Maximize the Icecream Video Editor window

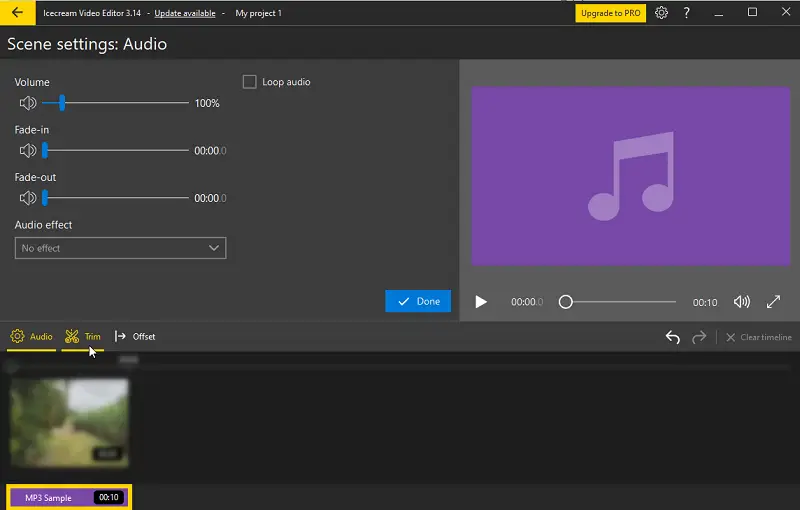click(753, 12)
